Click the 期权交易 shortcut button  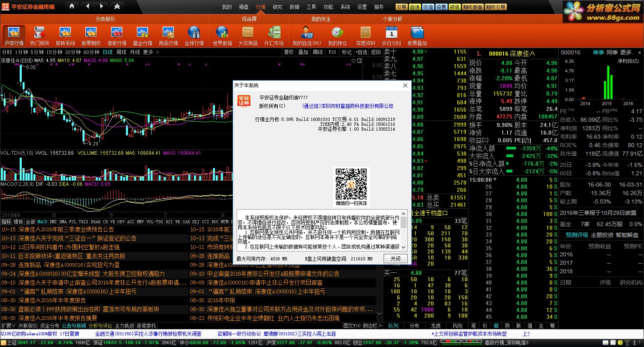click(495, 7)
